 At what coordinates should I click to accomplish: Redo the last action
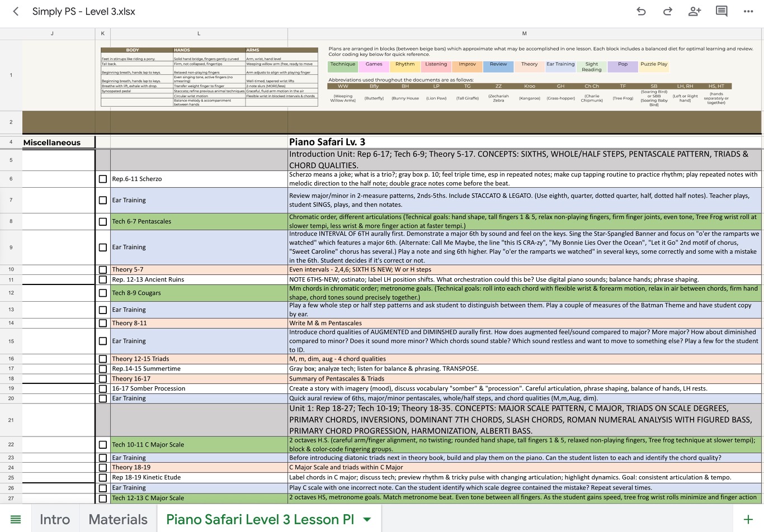[668, 11]
